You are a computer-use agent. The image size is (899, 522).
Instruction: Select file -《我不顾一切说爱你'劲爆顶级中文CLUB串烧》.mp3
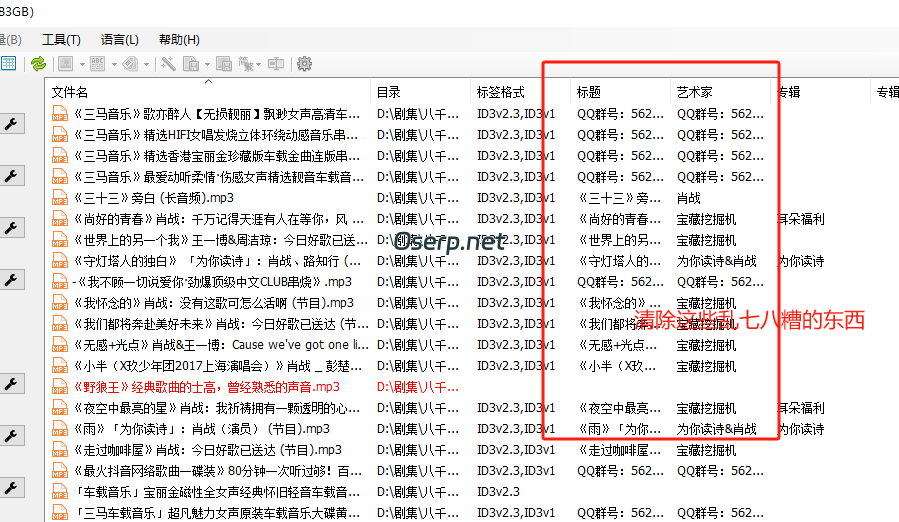click(x=212, y=282)
